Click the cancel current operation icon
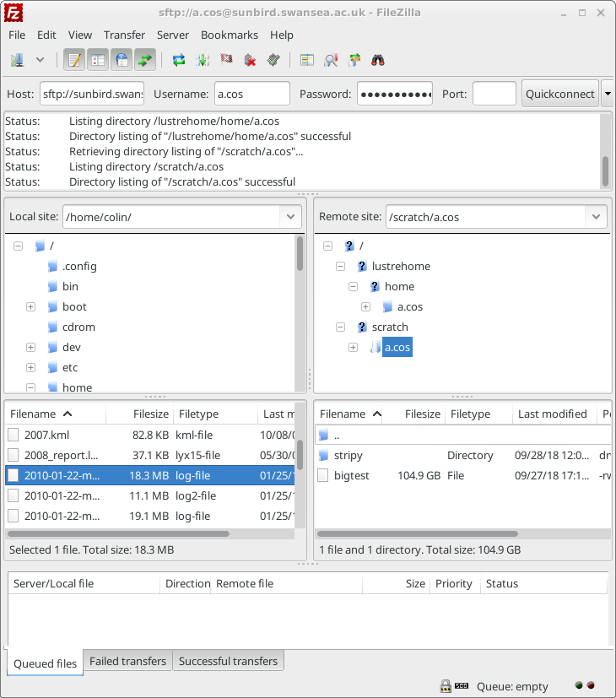Image resolution: width=616 pixels, height=698 pixels. [x=226, y=60]
